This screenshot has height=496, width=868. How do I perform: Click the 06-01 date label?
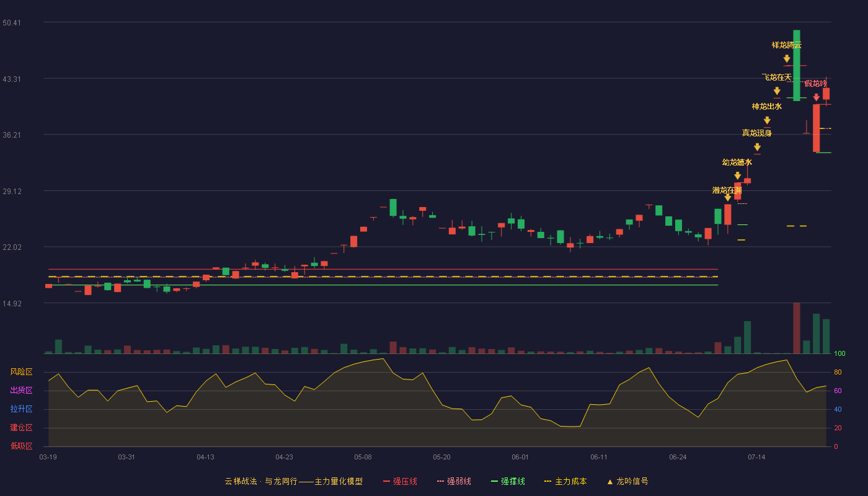pos(520,457)
